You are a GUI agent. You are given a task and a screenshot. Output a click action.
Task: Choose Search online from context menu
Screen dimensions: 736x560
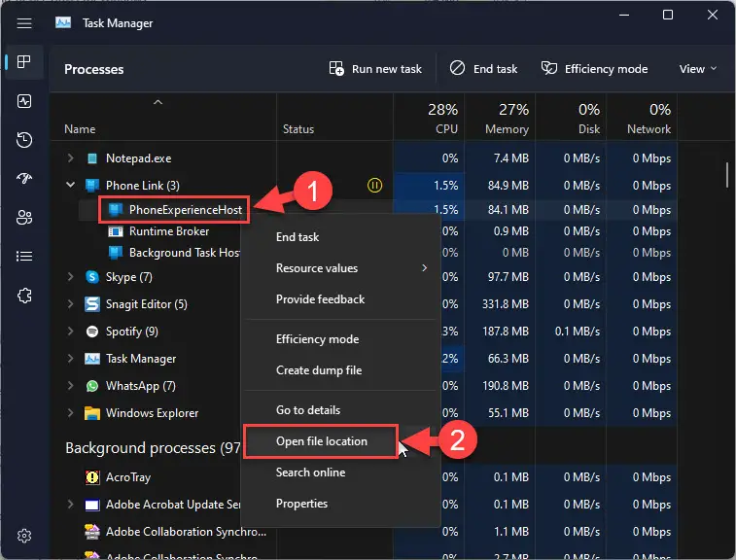point(341,472)
